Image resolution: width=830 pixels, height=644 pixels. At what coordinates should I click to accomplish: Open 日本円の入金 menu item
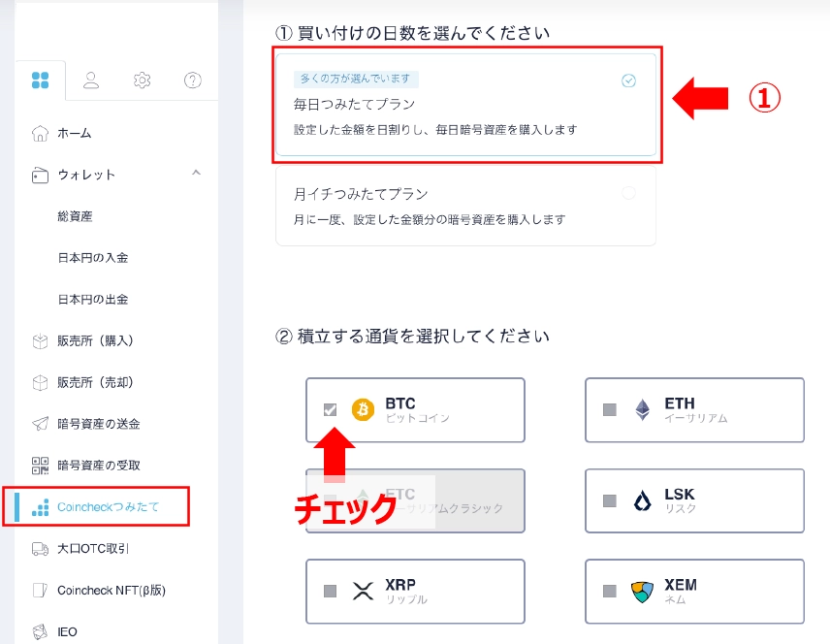pos(93,258)
